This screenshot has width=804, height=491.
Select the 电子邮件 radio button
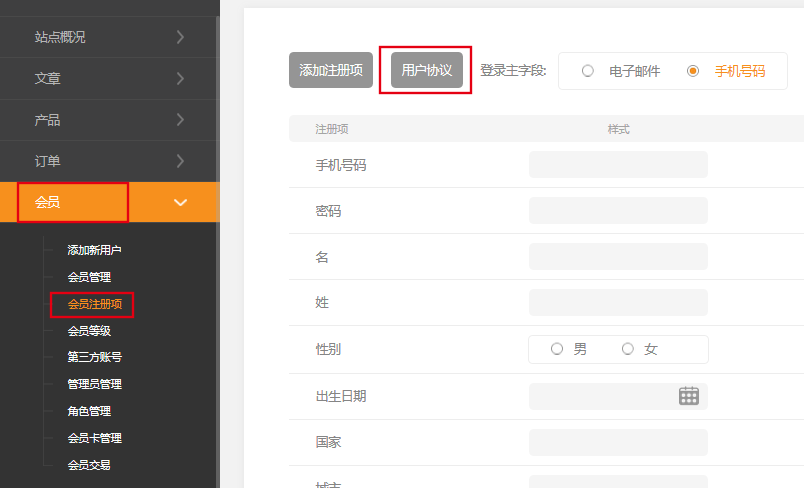click(x=588, y=71)
